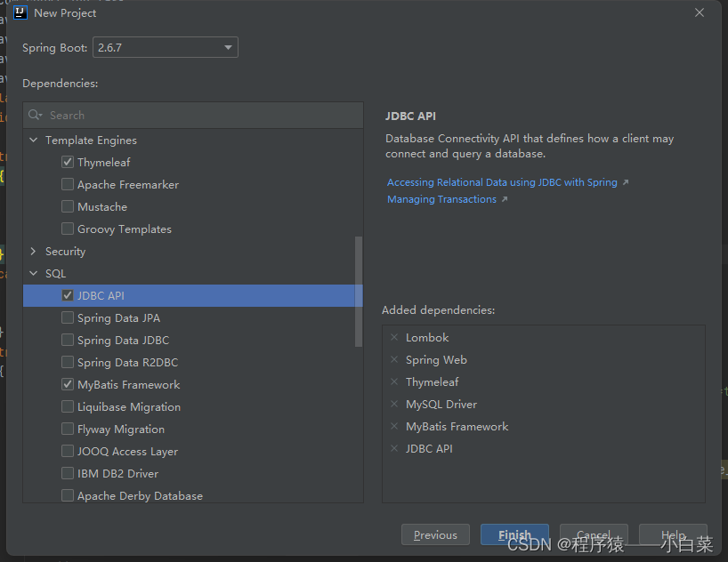Select MySQL Driver in added dependencies

pyautogui.click(x=441, y=405)
